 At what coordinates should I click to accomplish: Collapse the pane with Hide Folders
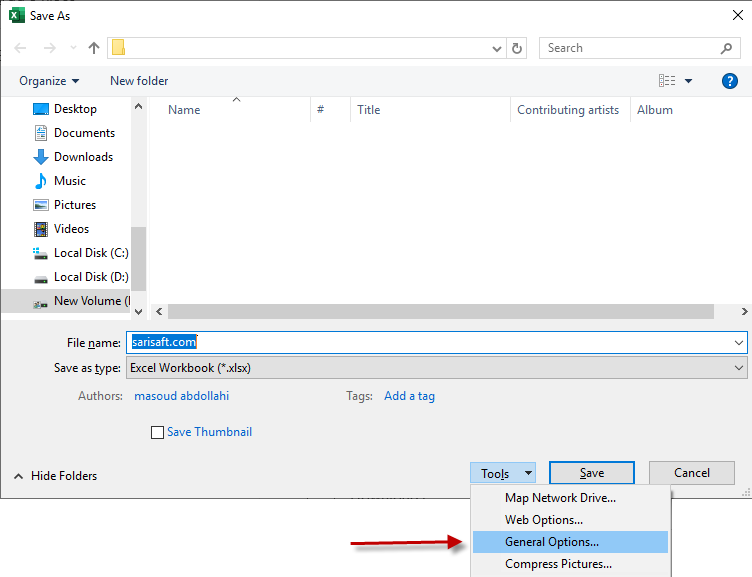56,476
